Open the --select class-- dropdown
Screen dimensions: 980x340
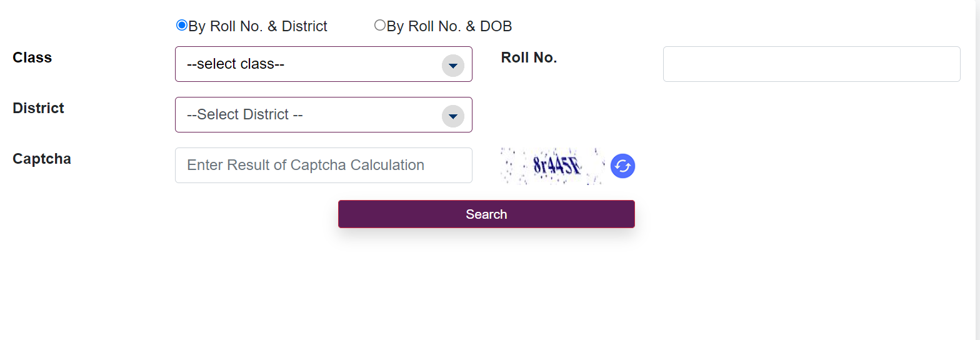[x=312, y=64]
